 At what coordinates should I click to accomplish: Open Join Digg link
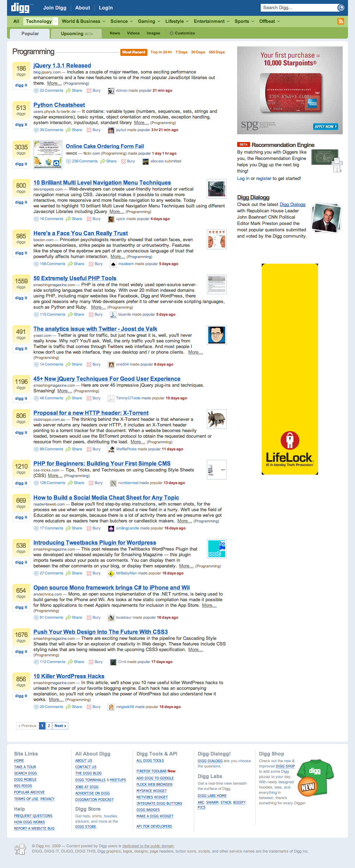pyautogui.click(x=55, y=8)
